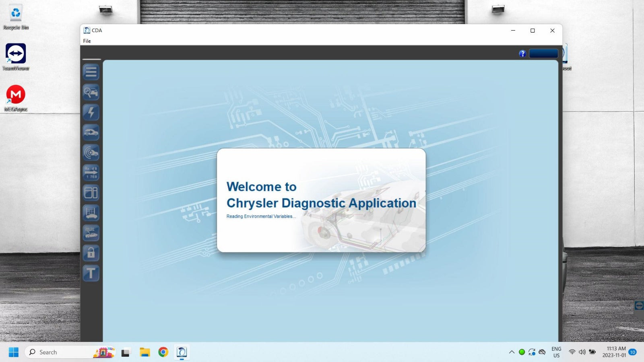Viewport: 644px width, 362px height.
Task: Click the dark blue button beside help
Action: (543, 53)
